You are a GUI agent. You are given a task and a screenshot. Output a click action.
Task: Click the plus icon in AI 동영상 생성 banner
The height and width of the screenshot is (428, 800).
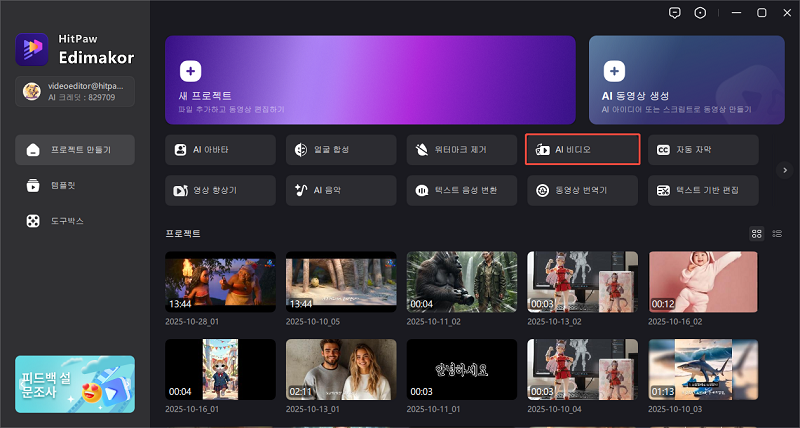pyautogui.click(x=614, y=71)
